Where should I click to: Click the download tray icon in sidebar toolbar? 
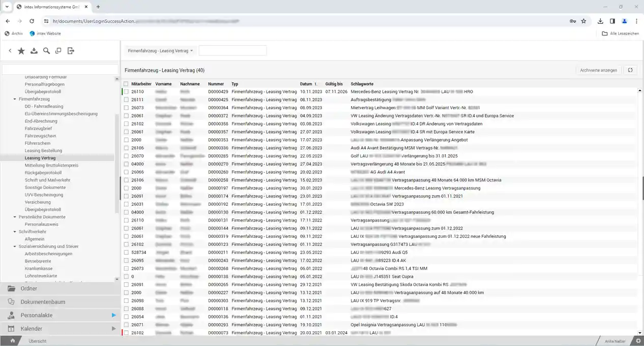click(34, 51)
